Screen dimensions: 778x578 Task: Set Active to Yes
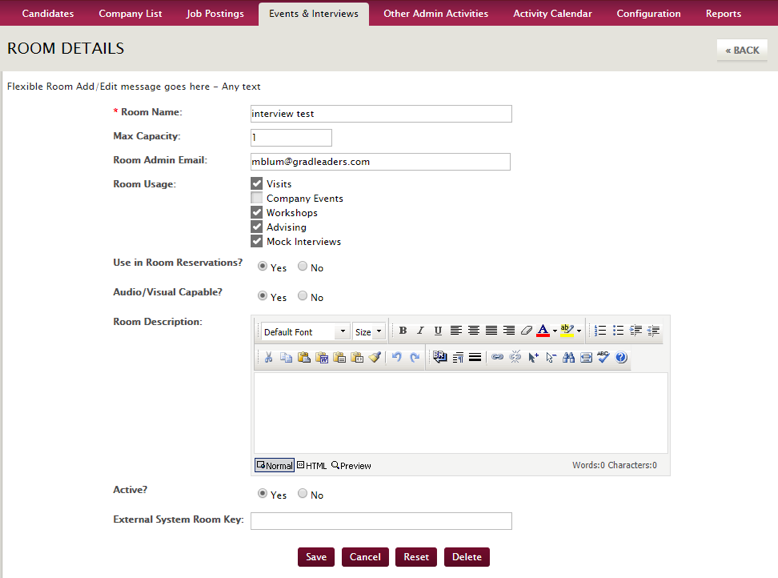(x=262, y=494)
